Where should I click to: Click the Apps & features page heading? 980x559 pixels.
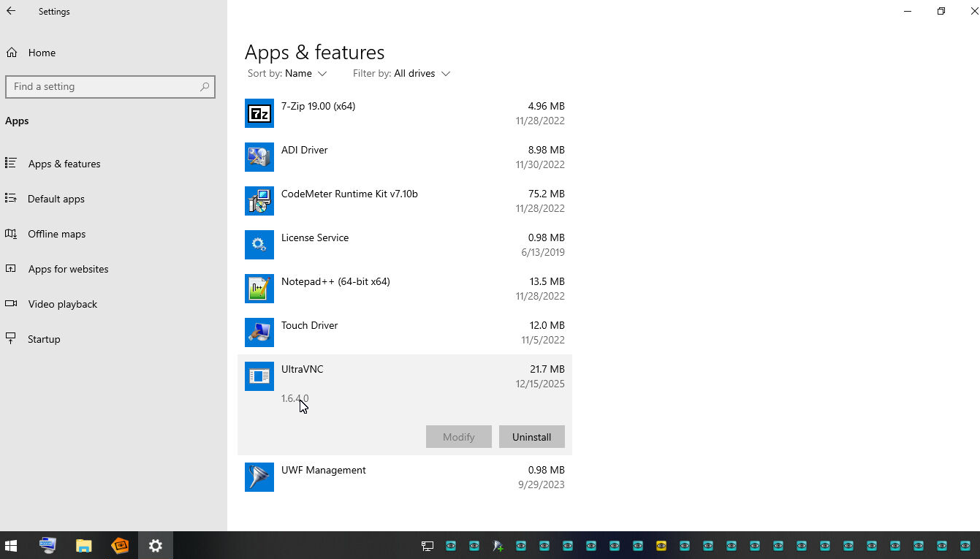pos(314,53)
